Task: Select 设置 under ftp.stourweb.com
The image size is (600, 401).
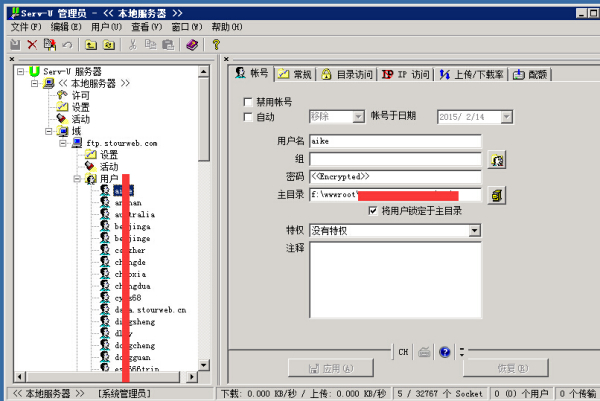Action: (x=102, y=155)
